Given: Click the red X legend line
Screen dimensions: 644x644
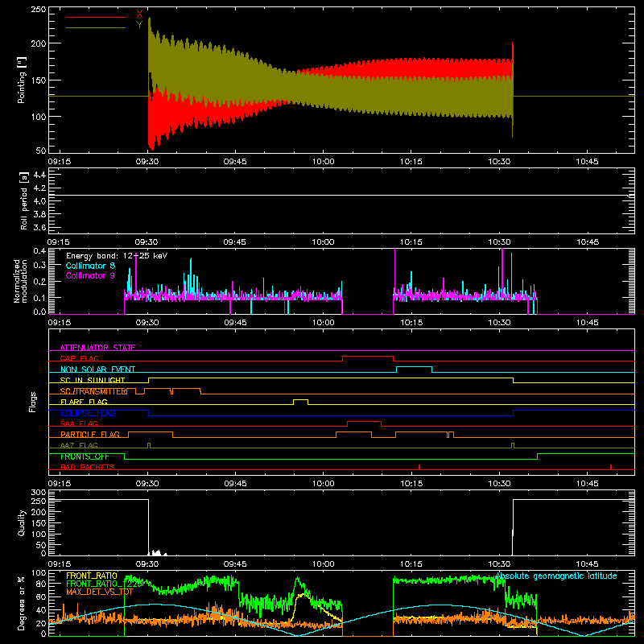Looking at the screenshot, I should tap(96, 17).
